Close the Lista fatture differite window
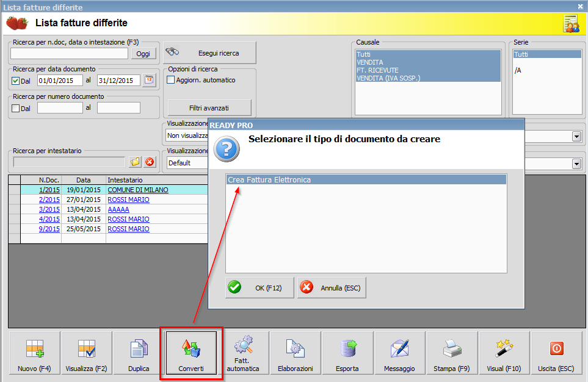 click(580, 6)
